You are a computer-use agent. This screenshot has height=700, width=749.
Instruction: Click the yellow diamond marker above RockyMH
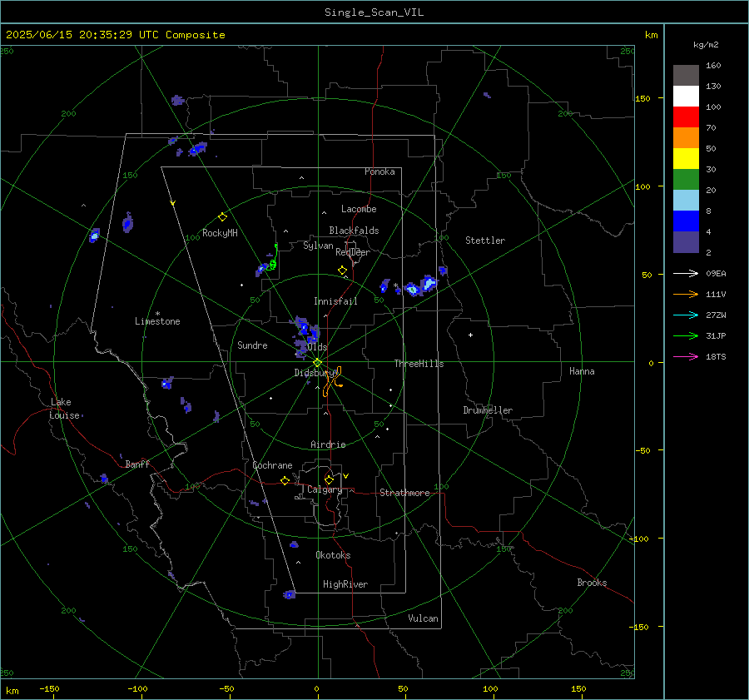pos(222,217)
